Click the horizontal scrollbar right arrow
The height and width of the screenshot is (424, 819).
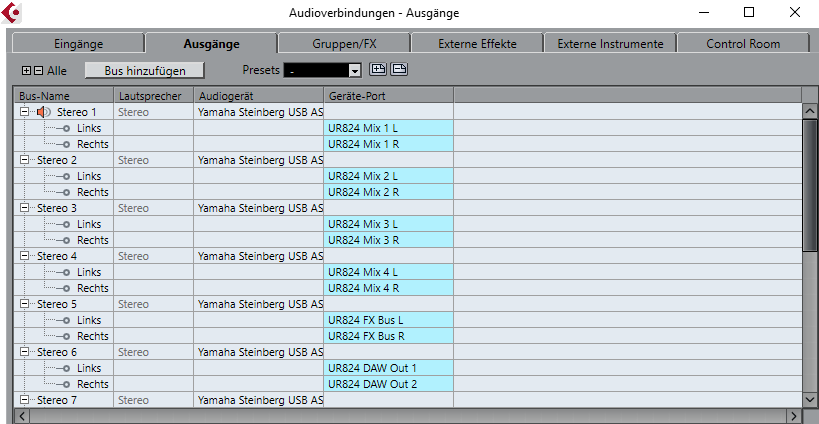click(794, 416)
